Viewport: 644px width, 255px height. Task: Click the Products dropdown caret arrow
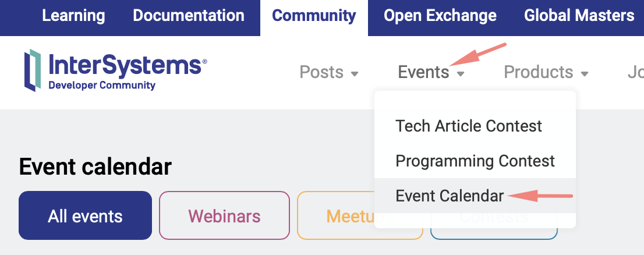coord(585,74)
